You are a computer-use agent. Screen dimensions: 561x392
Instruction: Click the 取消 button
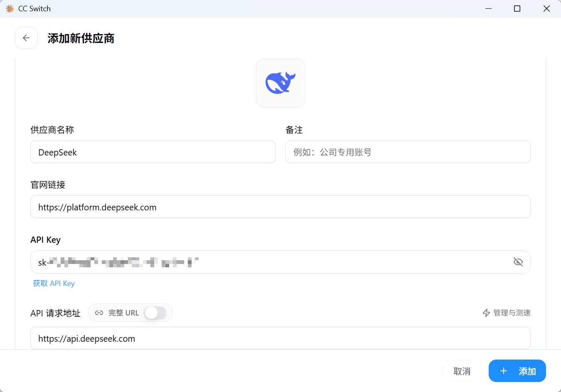coord(462,371)
